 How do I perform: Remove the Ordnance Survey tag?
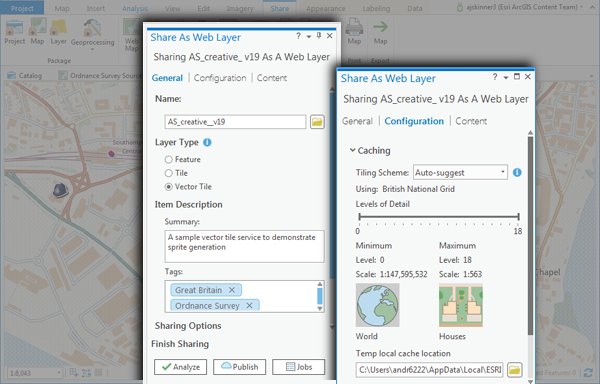(249, 305)
